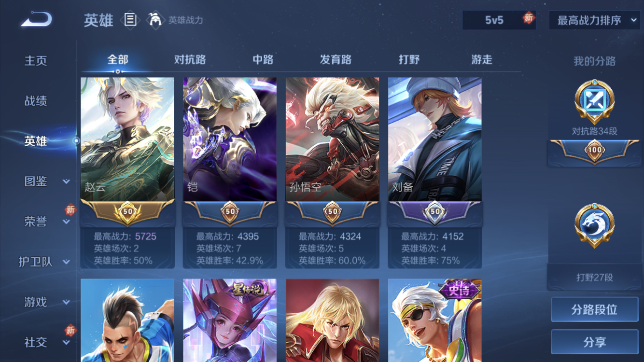
Task: Expand the 图鉴 sidebar section
Action: [x=66, y=182]
